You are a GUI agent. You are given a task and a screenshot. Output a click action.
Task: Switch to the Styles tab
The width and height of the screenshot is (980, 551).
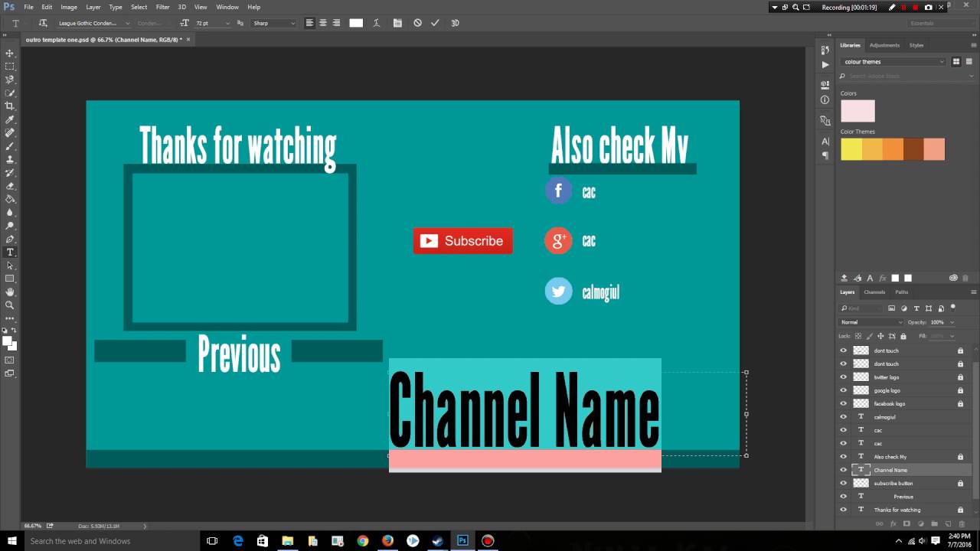tap(916, 45)
